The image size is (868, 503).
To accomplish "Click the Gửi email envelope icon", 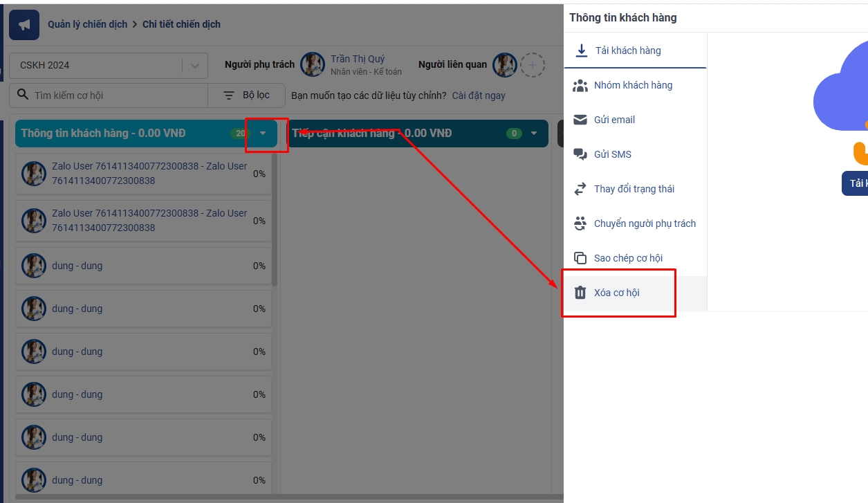I will tap(580, 120).
